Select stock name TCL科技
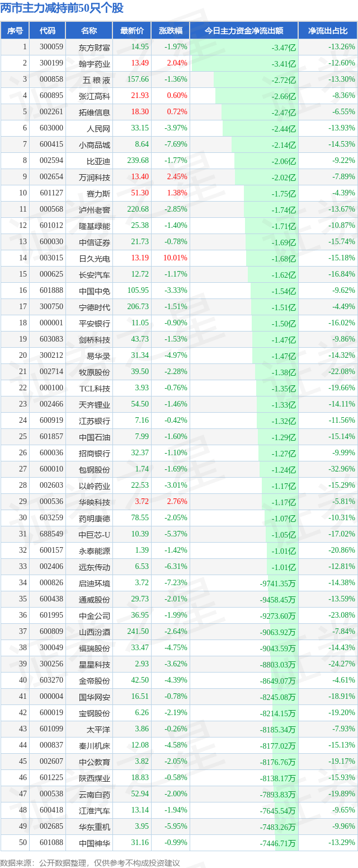This screenshot has height=868, width=358. [95, 388]
